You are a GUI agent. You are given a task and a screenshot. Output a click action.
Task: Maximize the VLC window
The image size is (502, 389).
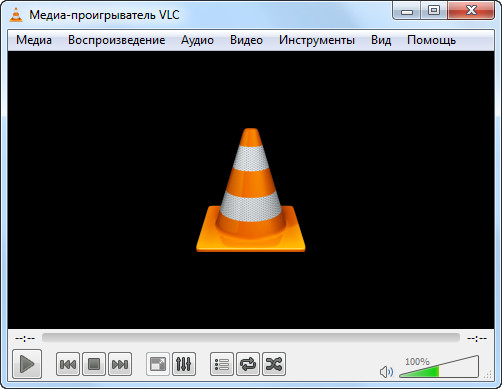coord(434,11)
